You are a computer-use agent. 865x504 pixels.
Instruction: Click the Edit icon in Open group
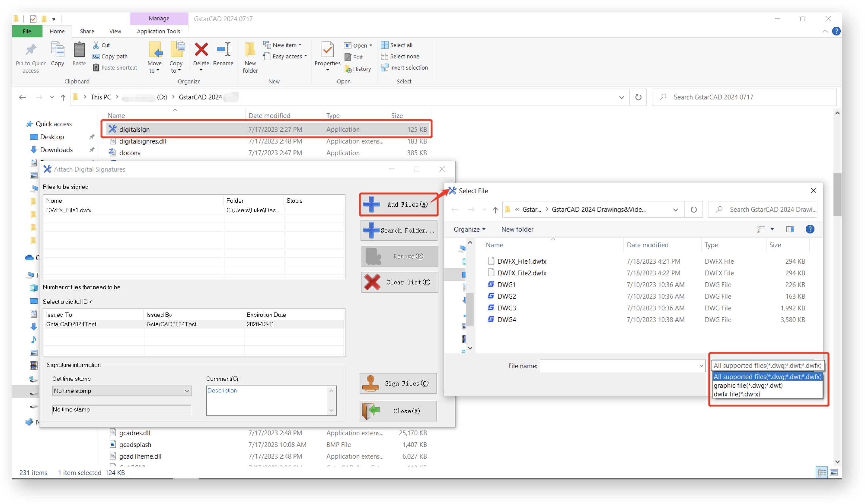tap(348, 57)
